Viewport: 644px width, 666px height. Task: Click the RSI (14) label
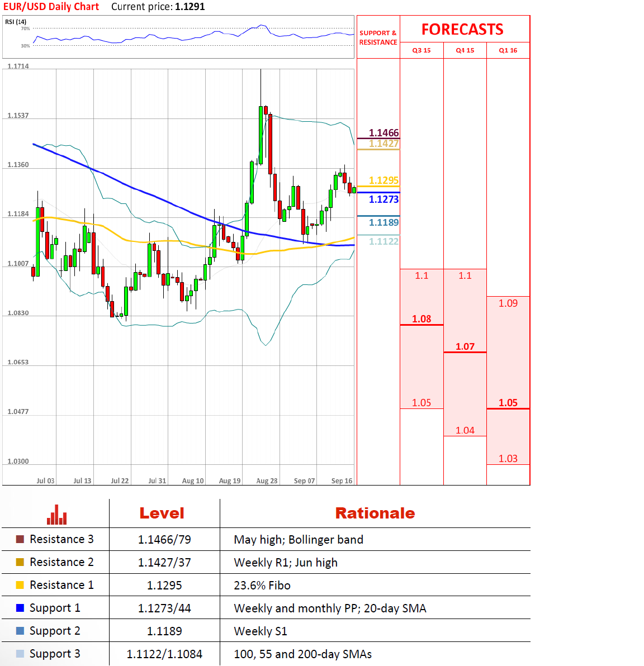(16, 22)
